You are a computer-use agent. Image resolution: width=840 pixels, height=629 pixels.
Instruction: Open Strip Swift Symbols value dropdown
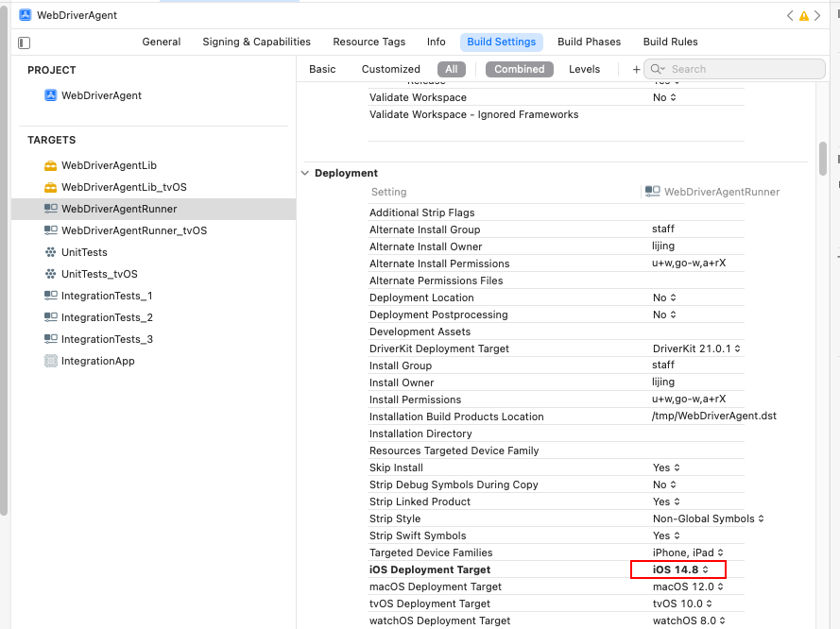pos(666,535)
